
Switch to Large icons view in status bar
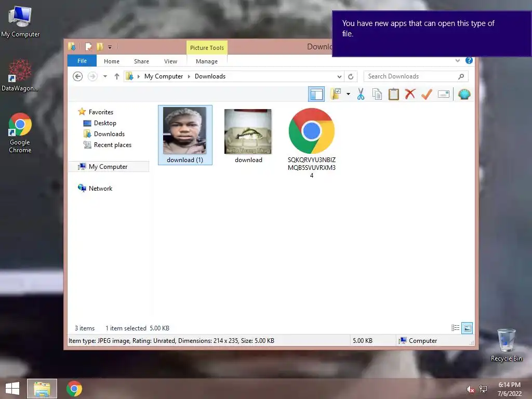tap(467, 328)
